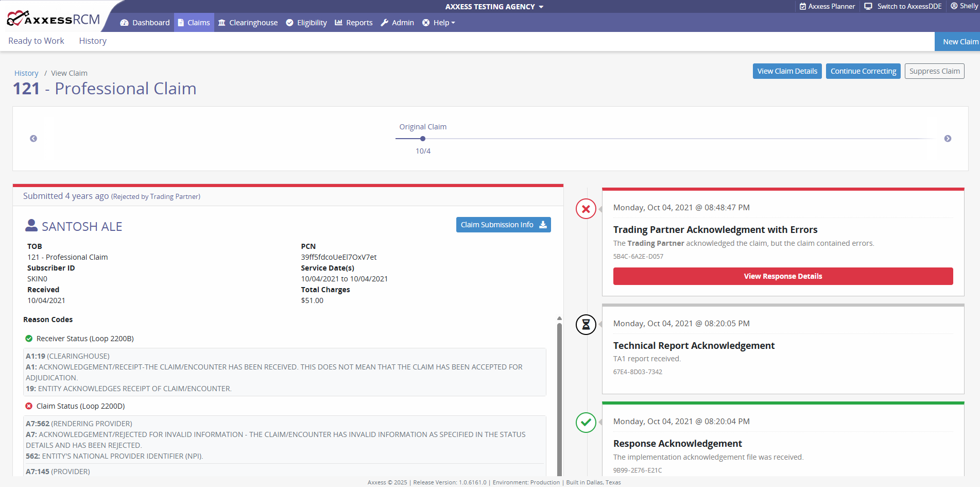Screen dimensions: 980x487
Task: Switch to the Ready to Work tab
Action: 36,41
